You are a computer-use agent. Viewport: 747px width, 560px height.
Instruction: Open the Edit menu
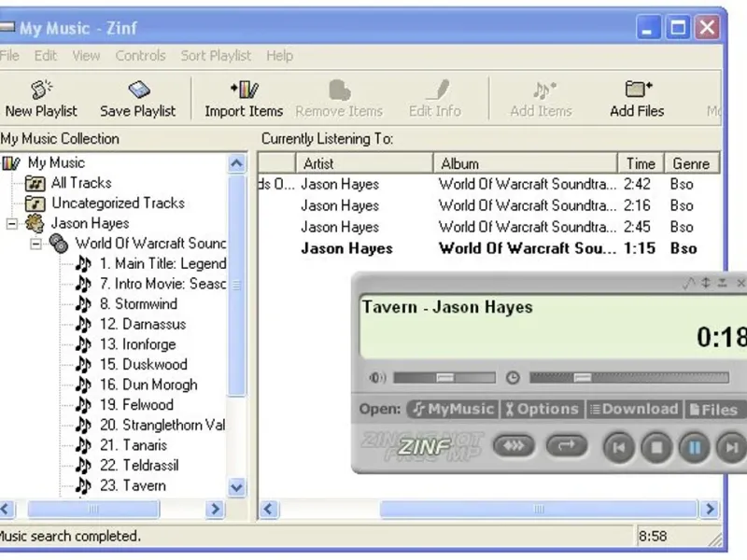point(46,56)
